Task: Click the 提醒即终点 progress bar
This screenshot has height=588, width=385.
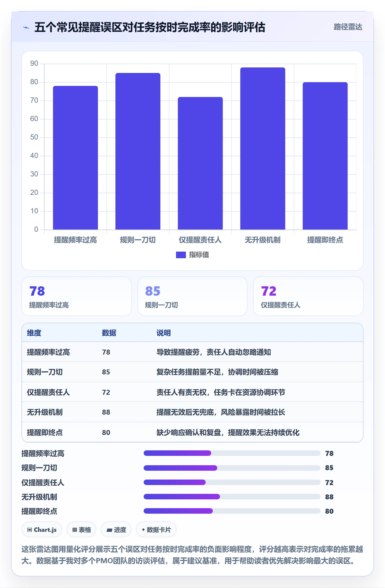Action: (232, 511)
